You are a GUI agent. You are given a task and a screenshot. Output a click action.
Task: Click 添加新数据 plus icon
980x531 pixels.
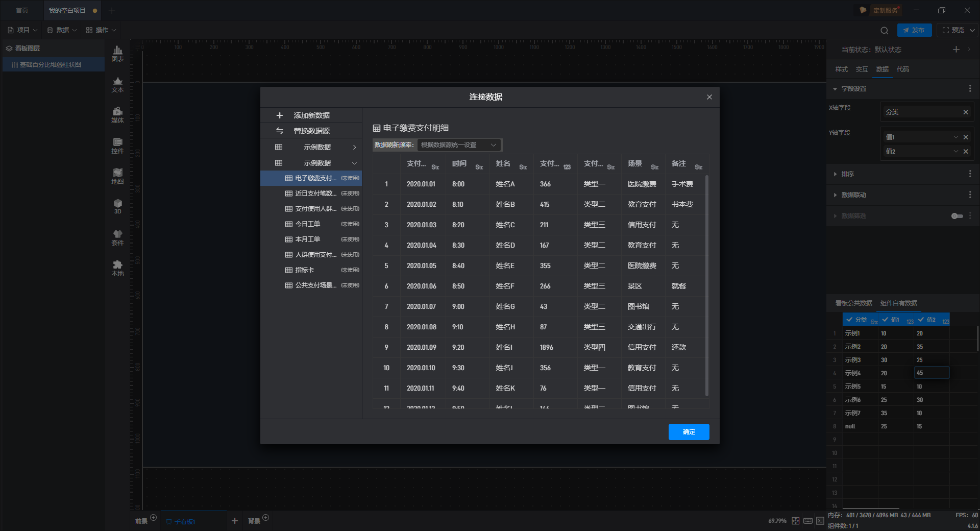279,115
